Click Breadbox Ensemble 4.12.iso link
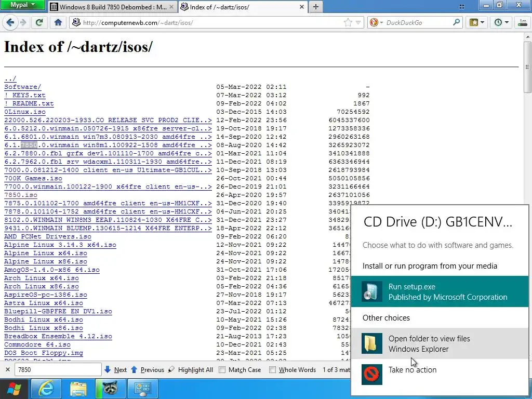 coord(58,336)
